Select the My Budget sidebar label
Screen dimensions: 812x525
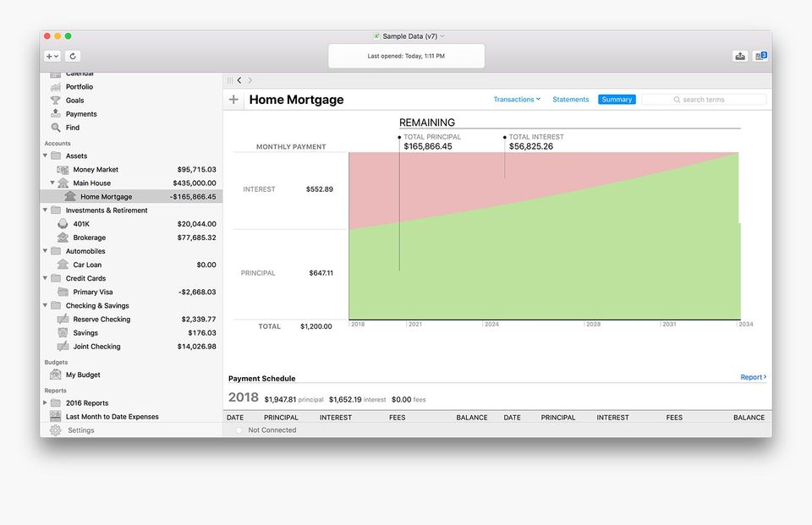pos(83,375)
